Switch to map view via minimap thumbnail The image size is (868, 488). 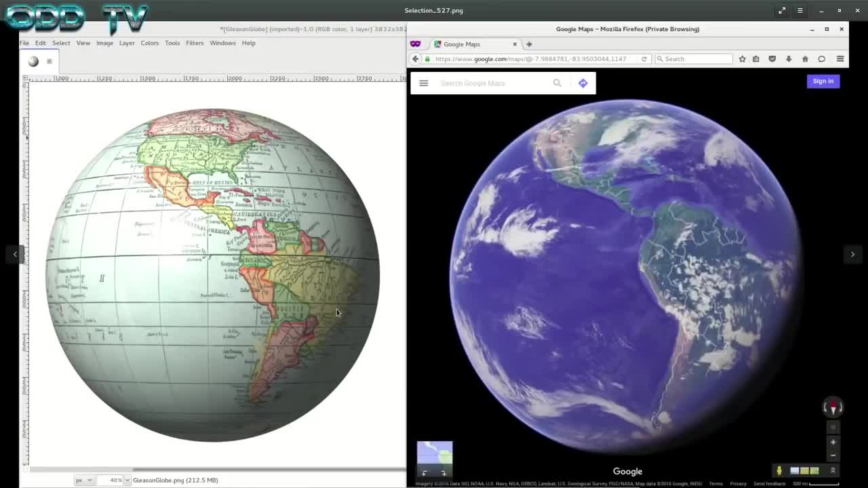435,452
